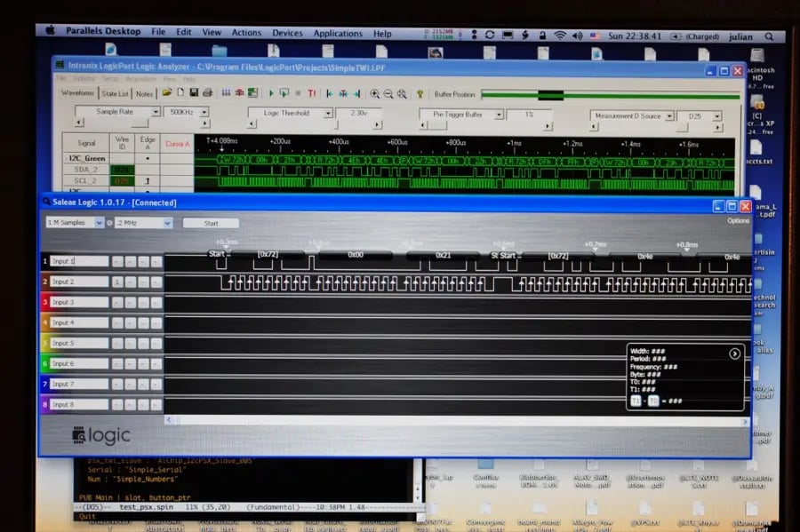Click the red T! trigger icon
Screen dimensions: 800x532
click(312, 93)
